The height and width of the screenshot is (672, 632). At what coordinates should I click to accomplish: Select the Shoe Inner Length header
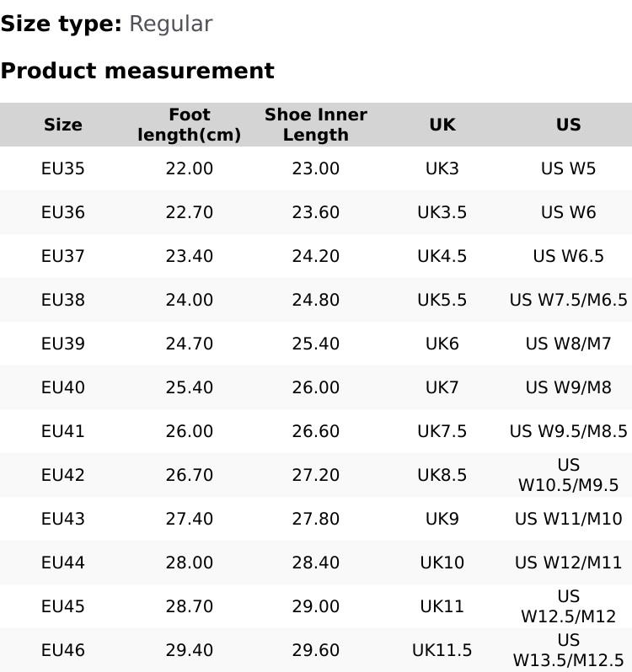(316, 125)
